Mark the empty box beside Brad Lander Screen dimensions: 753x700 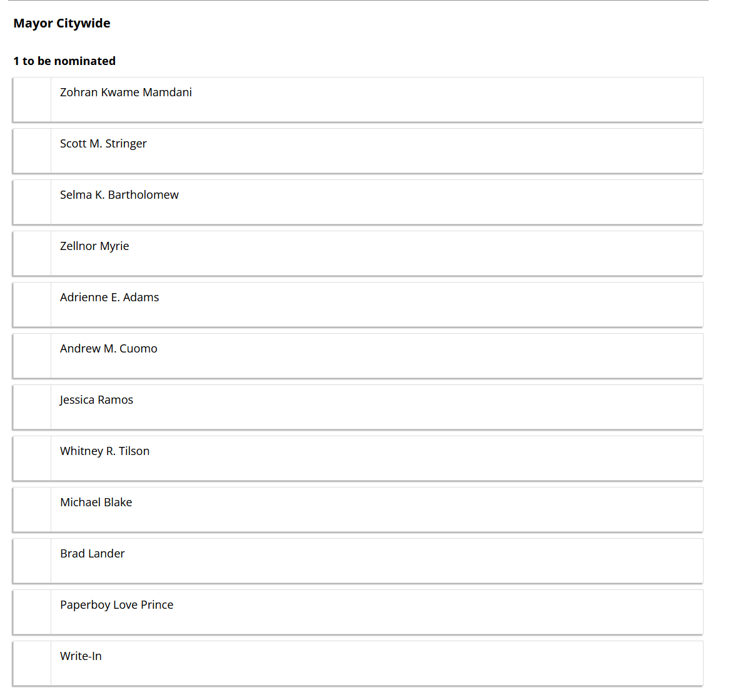point(32,561)
